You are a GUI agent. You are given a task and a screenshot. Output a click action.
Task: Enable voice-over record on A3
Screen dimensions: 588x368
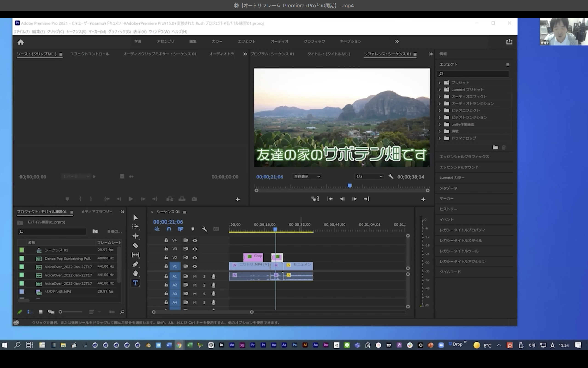point(213,294)
